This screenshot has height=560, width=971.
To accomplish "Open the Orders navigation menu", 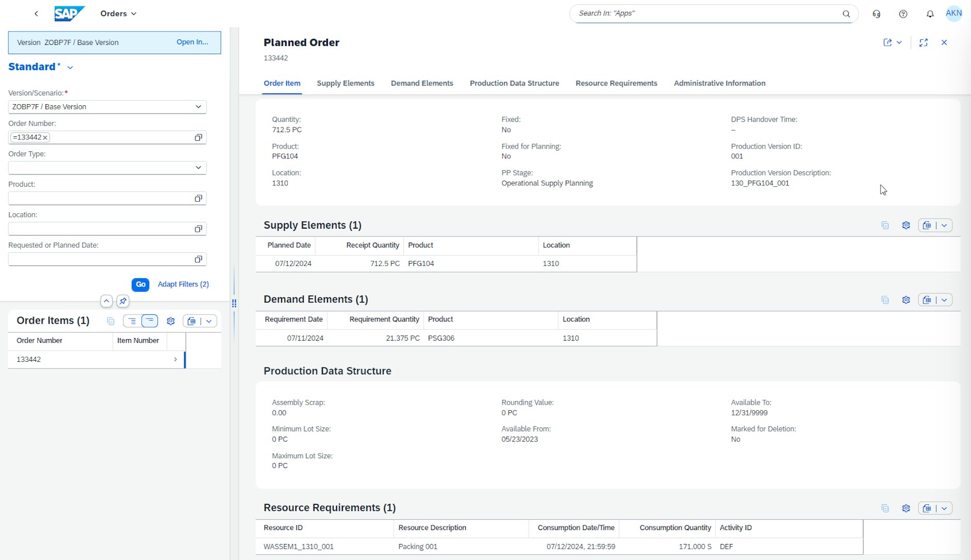I will pyautogui.click(x=118, y=13).
